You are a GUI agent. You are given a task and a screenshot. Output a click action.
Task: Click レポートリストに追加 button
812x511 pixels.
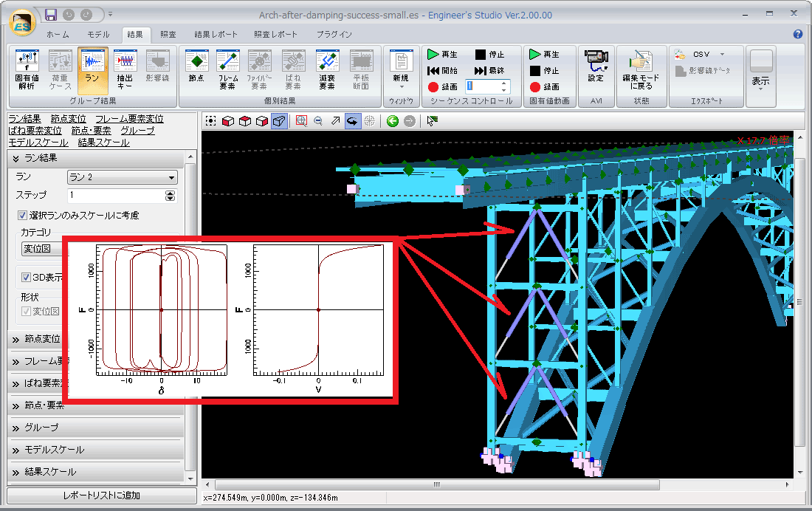coord(102,495)
